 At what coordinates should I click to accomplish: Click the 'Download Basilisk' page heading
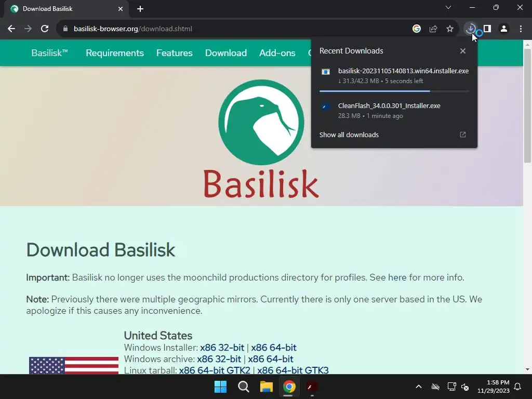pyautogui.click(x=101, y=250)
